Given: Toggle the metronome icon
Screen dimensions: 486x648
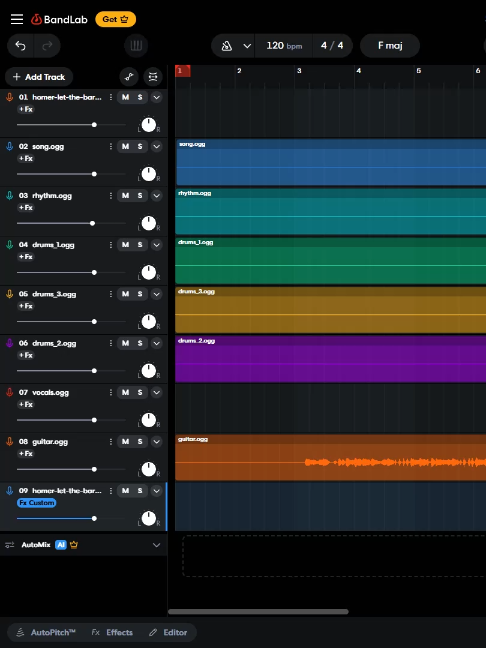Looking at the screenshot, I should tap(226, 46).
